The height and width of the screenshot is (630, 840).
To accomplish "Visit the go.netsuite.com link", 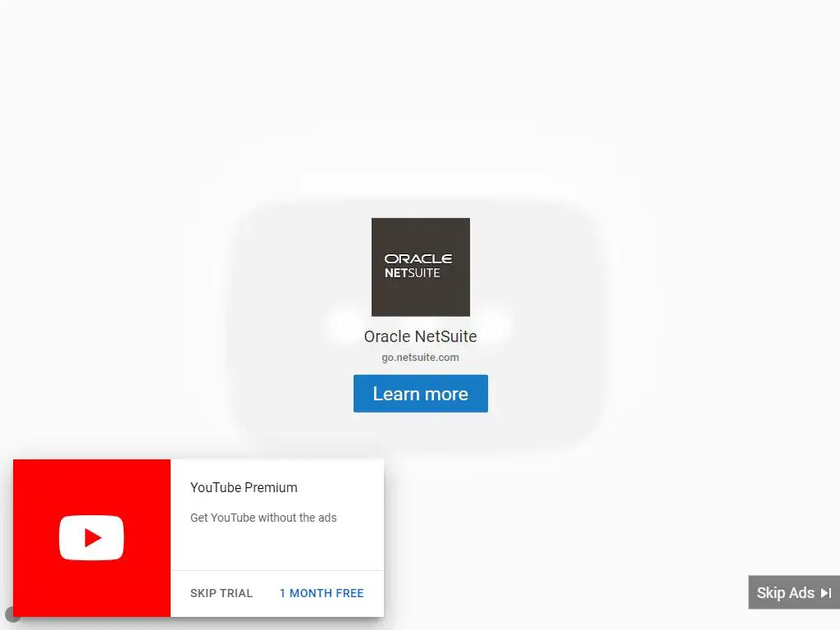I will tap(421, 358).
